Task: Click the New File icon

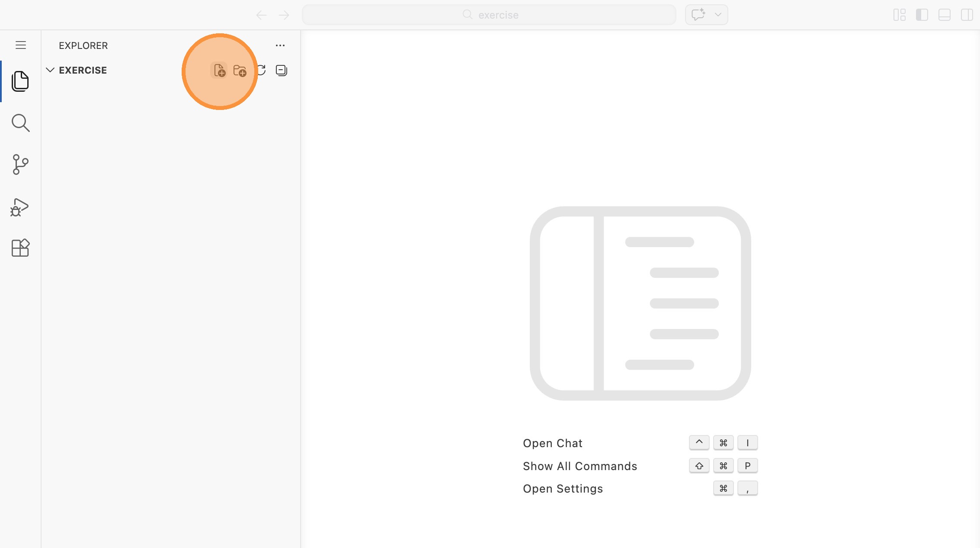Action: (x=219, y=70)
